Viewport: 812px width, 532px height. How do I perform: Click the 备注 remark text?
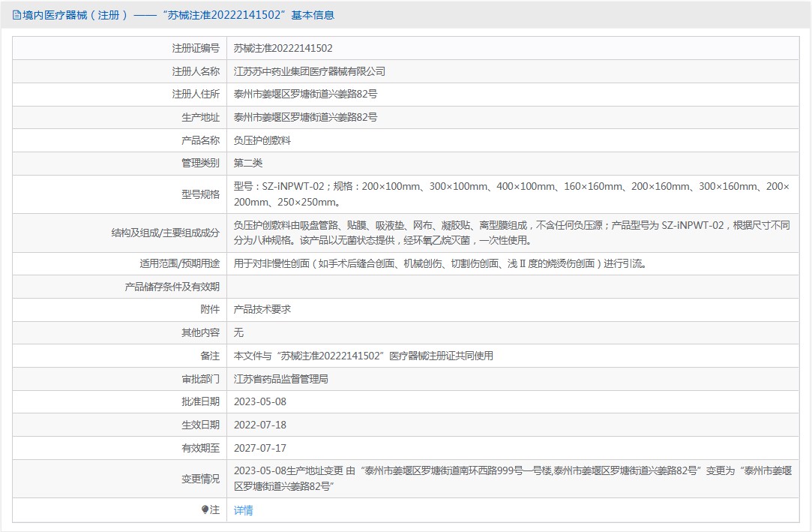[364, 356]
